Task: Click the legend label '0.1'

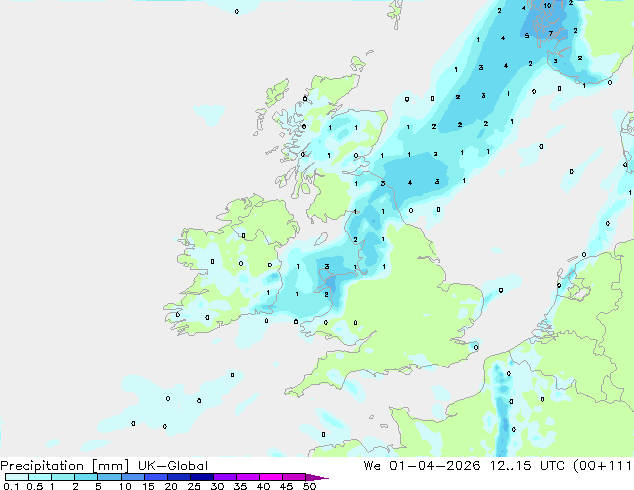Action: click(11, 486)
